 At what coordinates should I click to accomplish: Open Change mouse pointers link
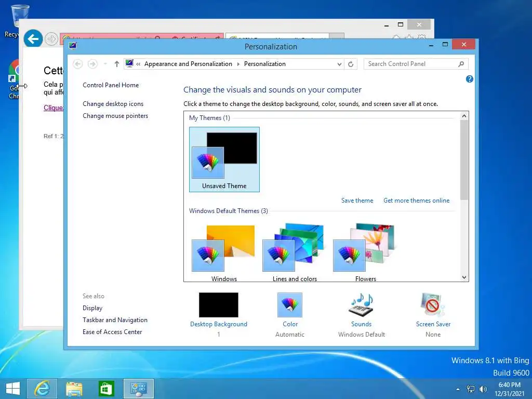[x=115, y=116]
